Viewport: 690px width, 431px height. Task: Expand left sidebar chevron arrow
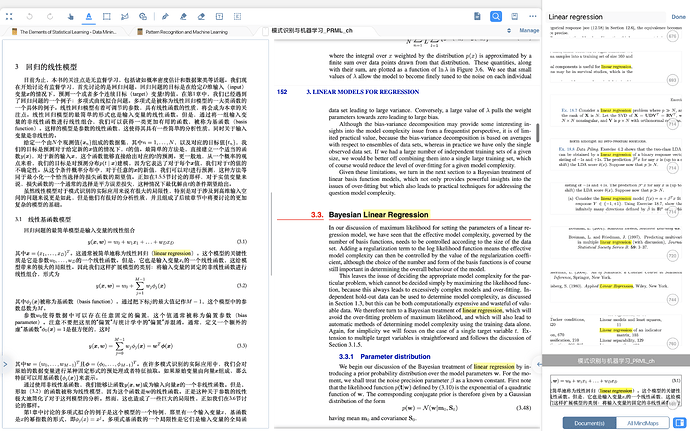coord(5,364)
